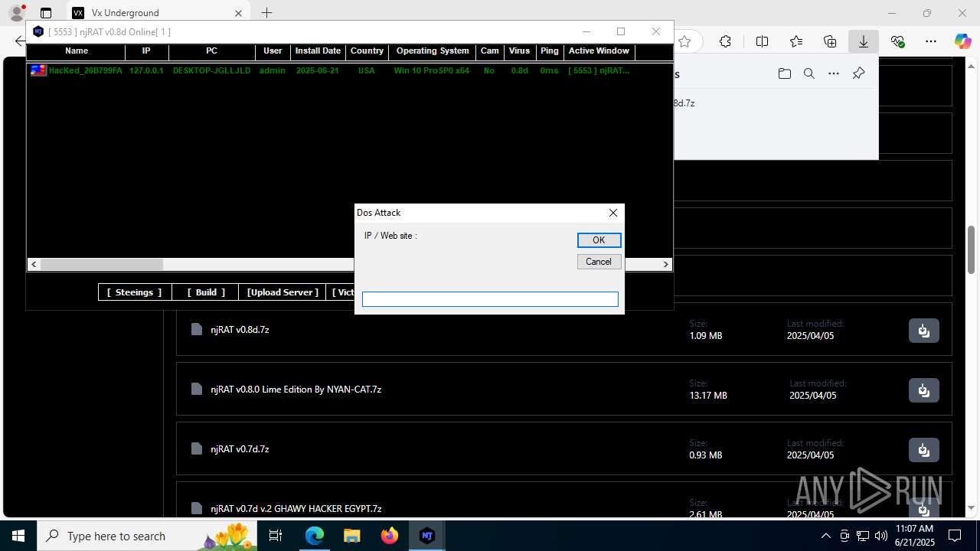This screenshot has height=551, width=980.
Task: Open Task View on taskbar
Action: pyautogui.click(x=276, y=536)
